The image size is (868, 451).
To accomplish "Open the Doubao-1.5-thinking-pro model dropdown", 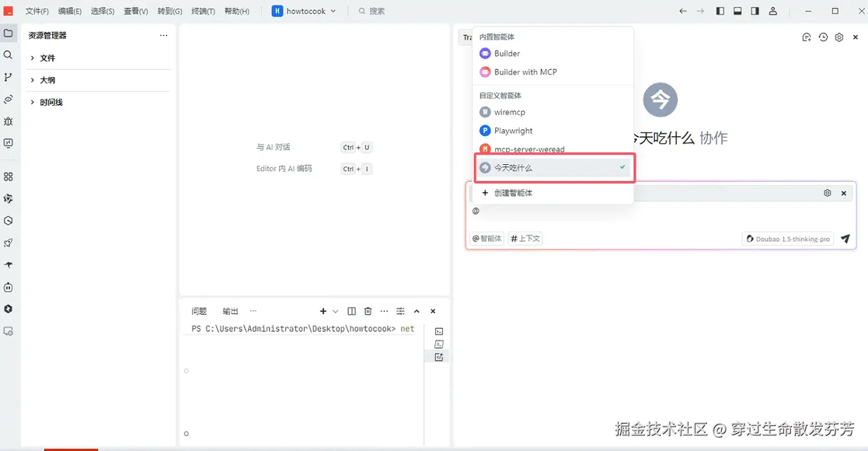I will pyautogui.click(x=788, y=239).
